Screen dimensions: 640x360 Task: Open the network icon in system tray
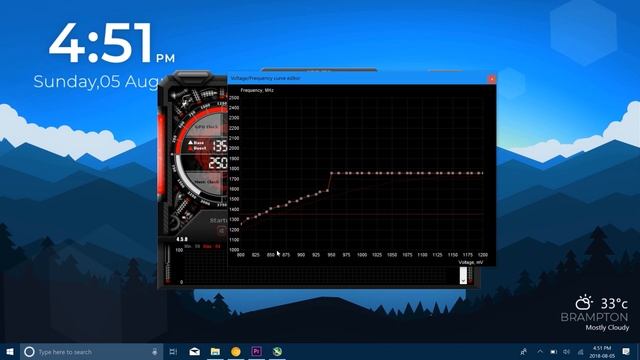click(x=580, y=351)
